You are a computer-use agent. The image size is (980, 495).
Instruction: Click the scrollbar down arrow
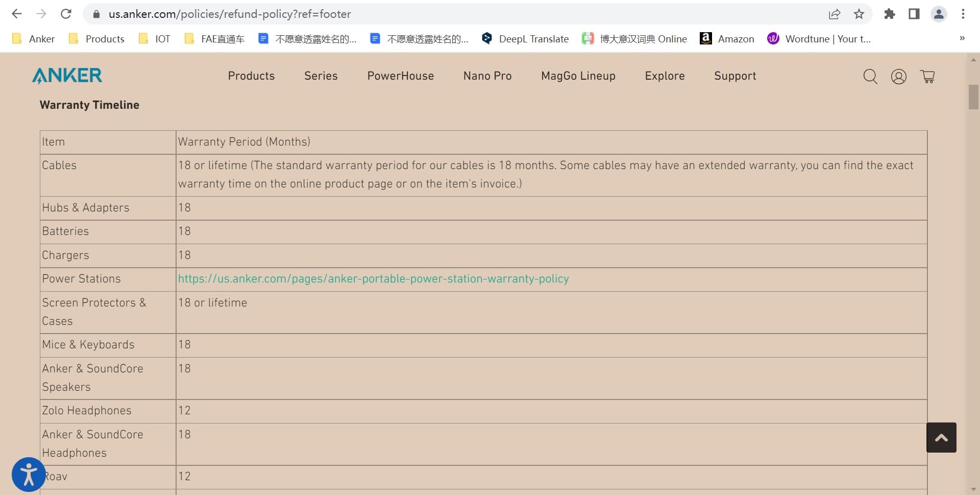973,489
